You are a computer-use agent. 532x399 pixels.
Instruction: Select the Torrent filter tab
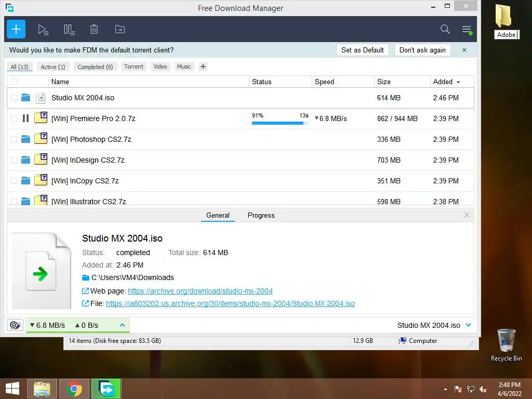click(134, 66)
